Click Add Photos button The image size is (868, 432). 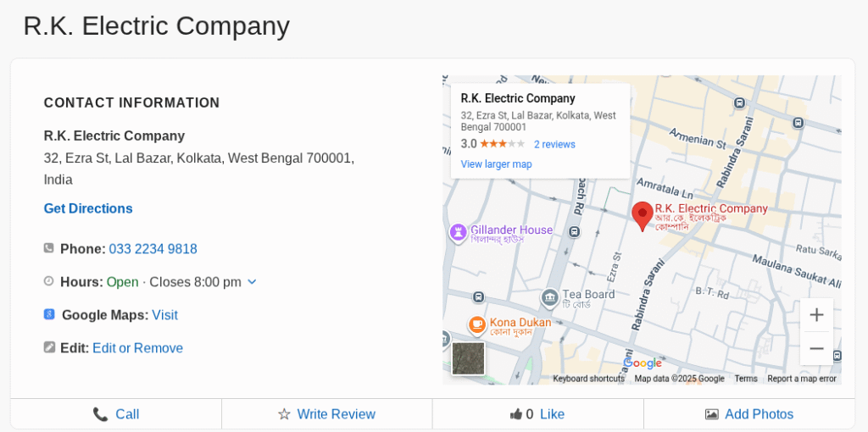point(749,414)
